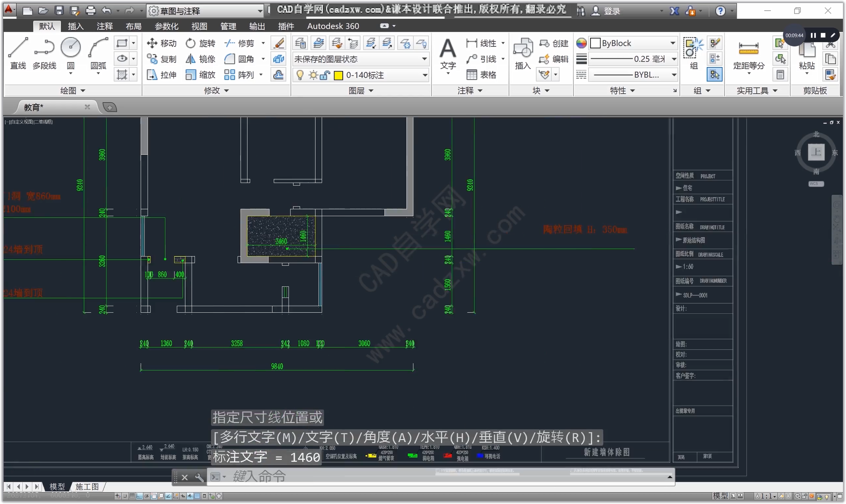Click the yellow layer color swatch
This screenshot has width=846, height=504.
pos(338,75)
